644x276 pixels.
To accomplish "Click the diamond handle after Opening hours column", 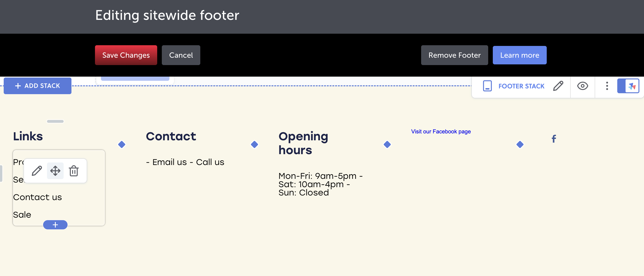I will (x=387, y=144).
